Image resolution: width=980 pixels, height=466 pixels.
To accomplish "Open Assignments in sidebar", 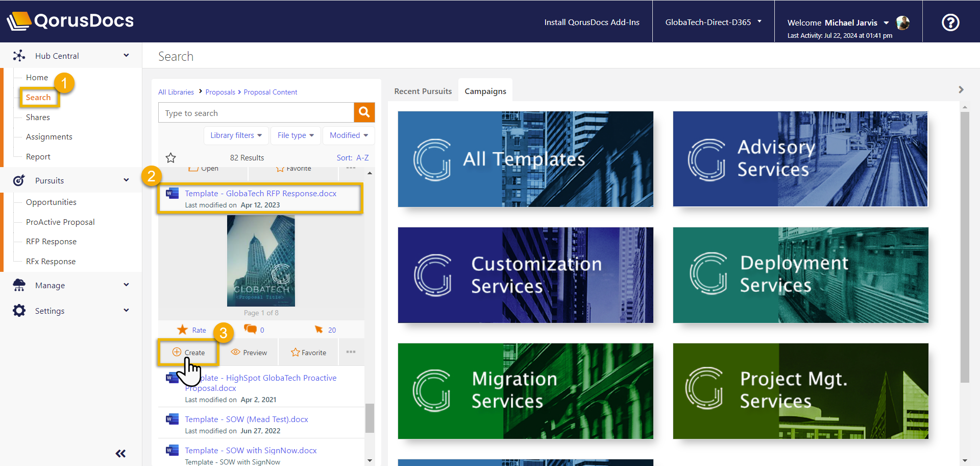I will pyautogui.click(x=49, y=136).
